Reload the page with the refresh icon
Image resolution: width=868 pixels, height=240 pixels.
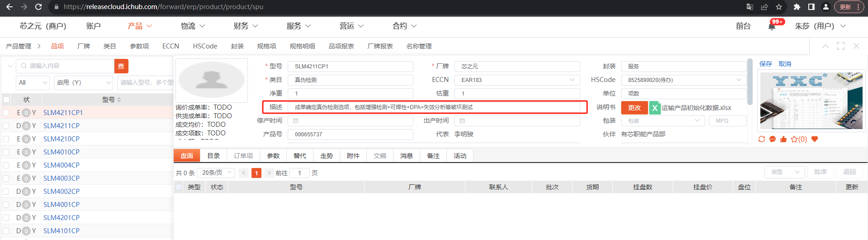pyautogui.click(x=38, y=7)
